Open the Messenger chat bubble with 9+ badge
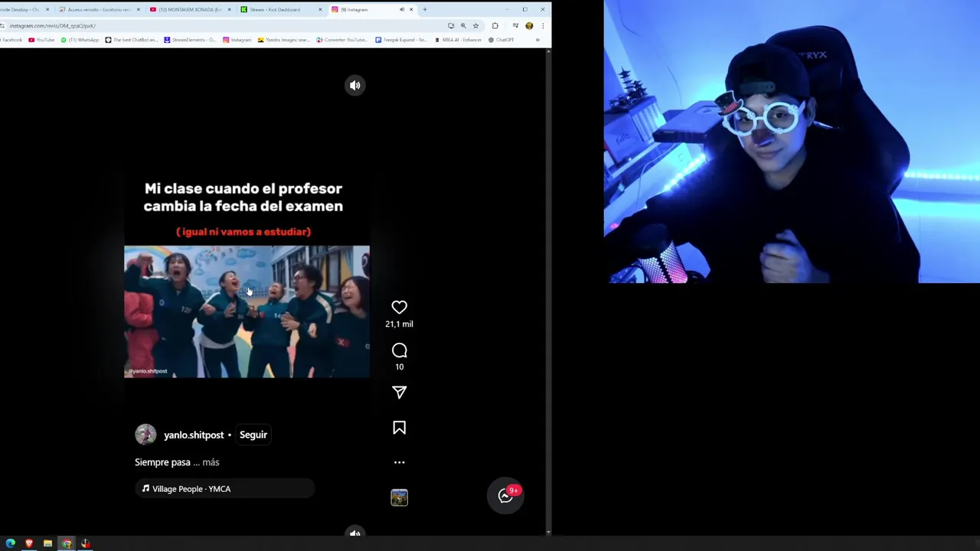Screen dimensions: 980x551 click(505, 495)
